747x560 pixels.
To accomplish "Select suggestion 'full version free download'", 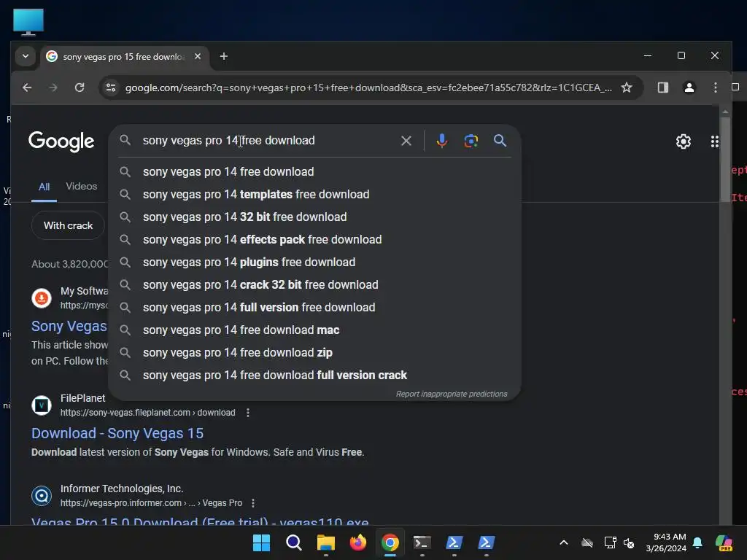I will coord(314,308).
